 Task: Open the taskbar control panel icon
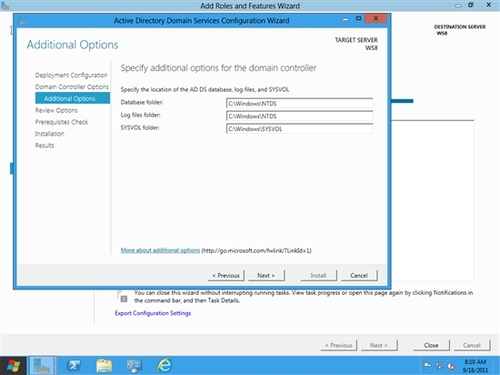point(134,366)
